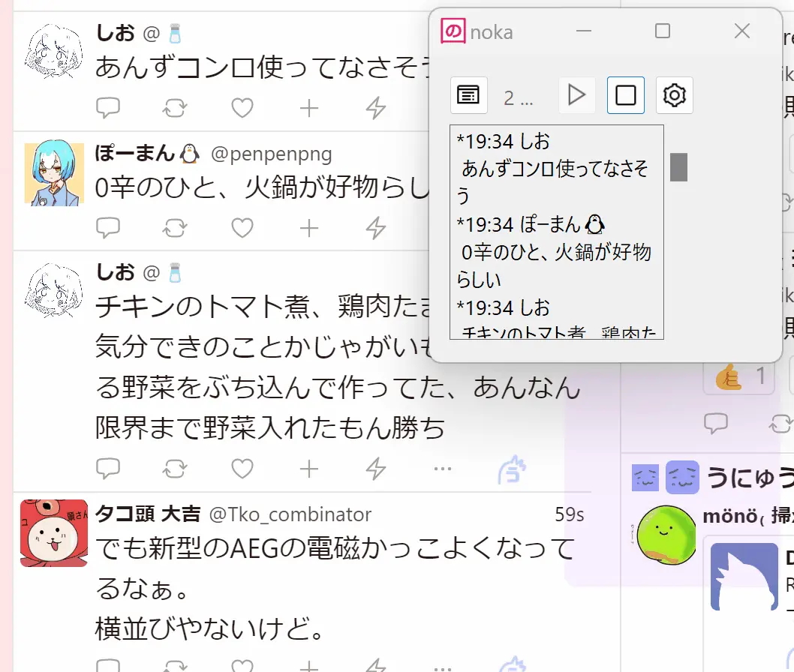Toggle the thumbs-up reaction with count 1

(738, 376)
